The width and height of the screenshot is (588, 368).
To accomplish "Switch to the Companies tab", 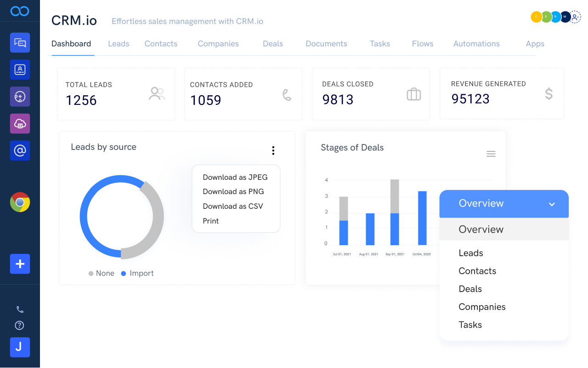I will pyautogui.click(x=218, y=44).
